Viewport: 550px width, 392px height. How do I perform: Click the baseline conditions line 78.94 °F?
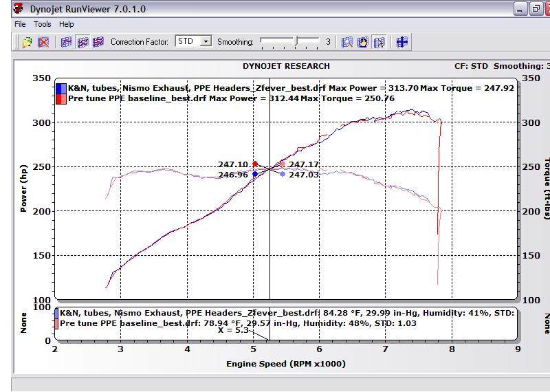tap(238, 323)
